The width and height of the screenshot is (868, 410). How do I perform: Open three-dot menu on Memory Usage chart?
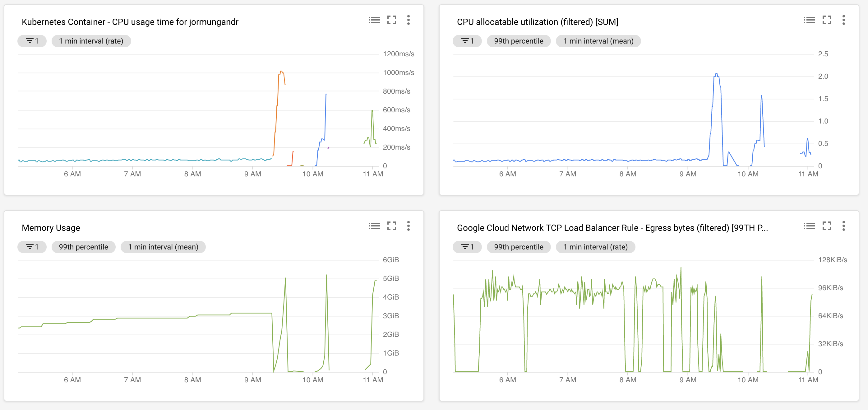coord(409,226)
